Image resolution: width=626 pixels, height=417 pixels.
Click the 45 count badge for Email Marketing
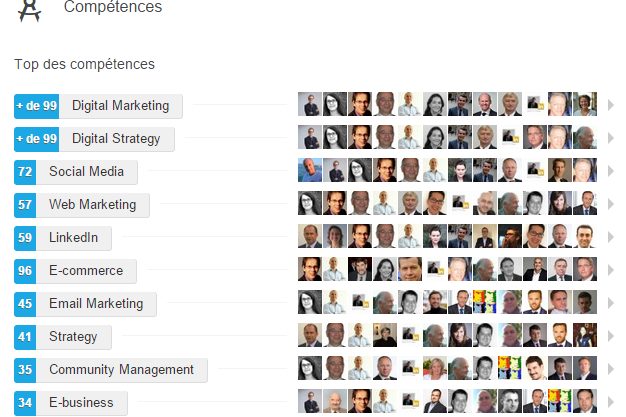[25, 304]
